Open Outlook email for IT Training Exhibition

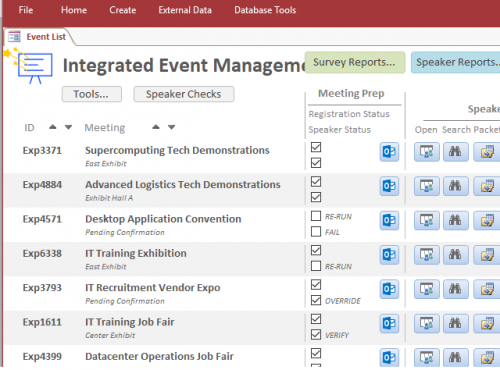pos(389,255)
